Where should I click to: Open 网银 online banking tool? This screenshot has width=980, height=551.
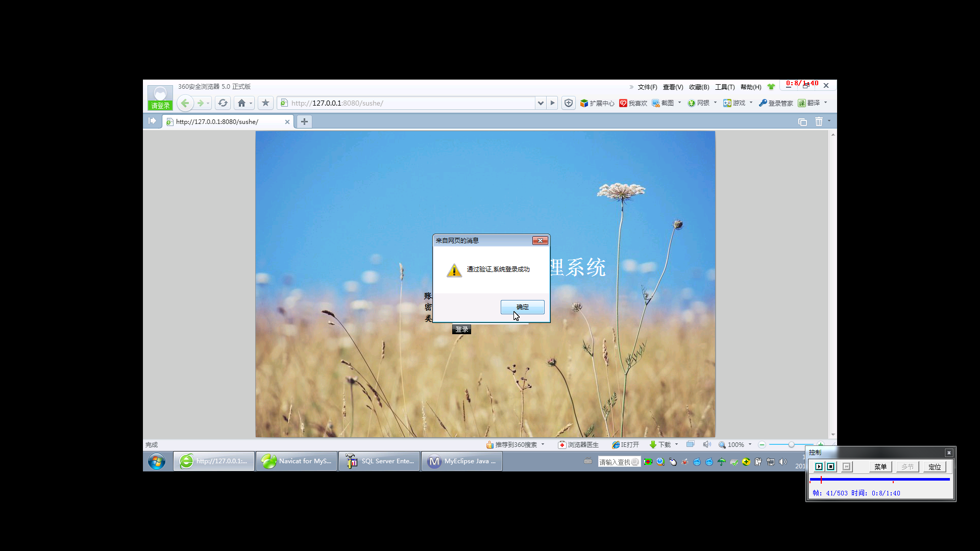[x=699, y=103]
